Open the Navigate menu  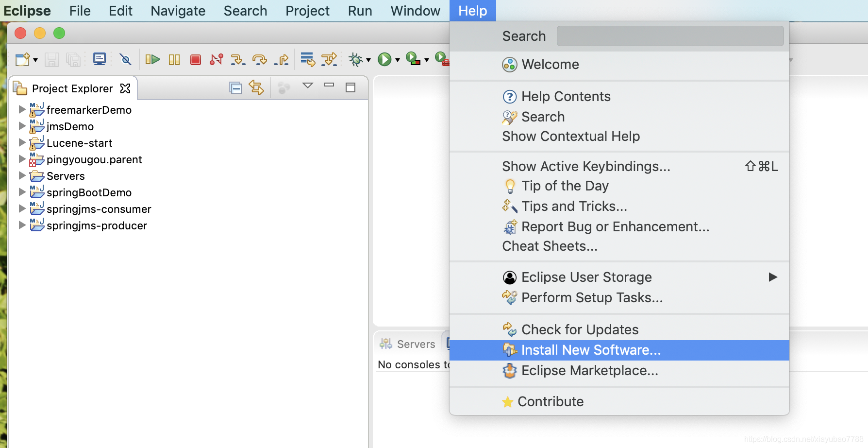pos(178,11)
